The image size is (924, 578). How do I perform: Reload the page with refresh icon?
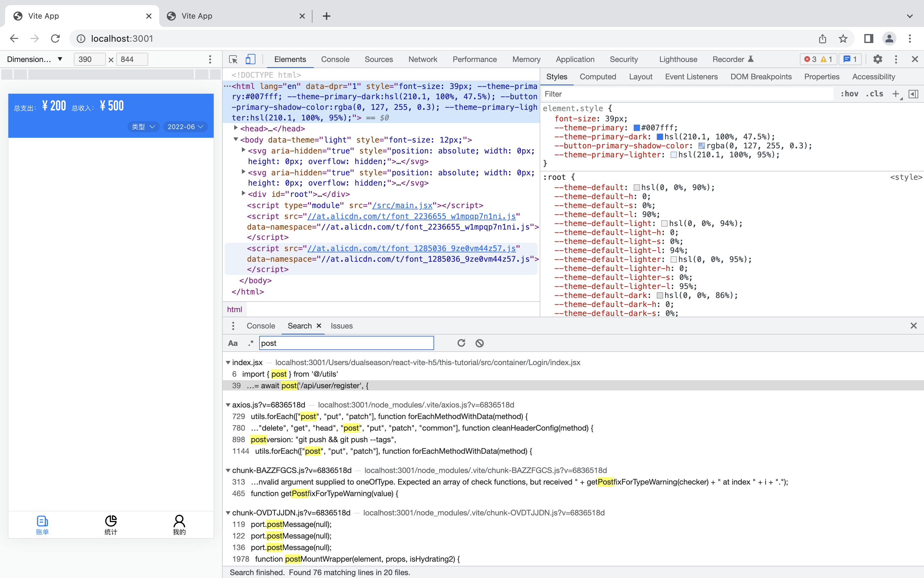click(x=56, y=39)
